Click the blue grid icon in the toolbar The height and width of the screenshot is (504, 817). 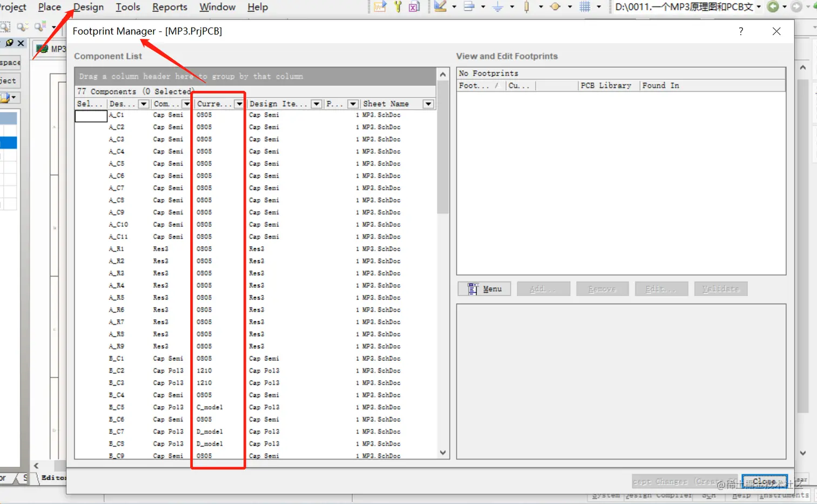point(585,6)
